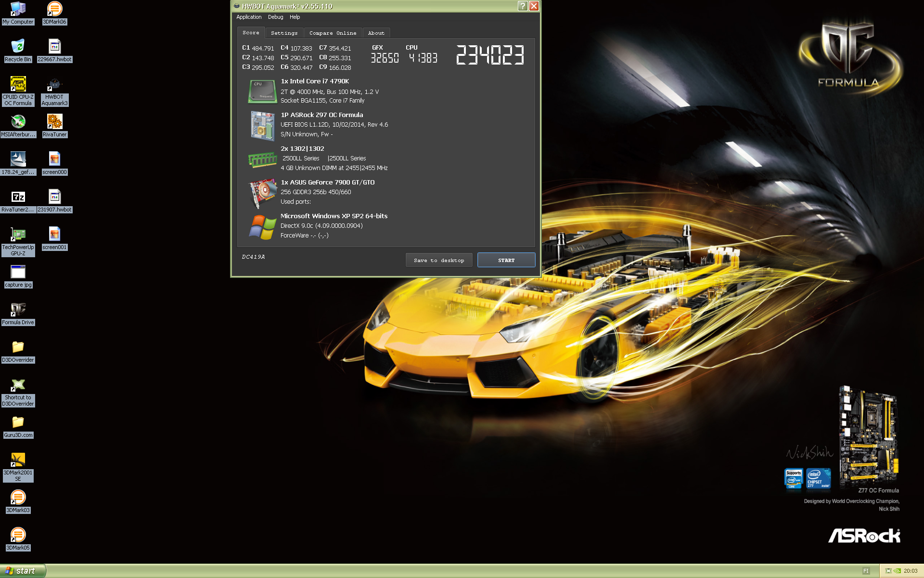Click the graphics card icon in Aquamark

coord(262,193)
